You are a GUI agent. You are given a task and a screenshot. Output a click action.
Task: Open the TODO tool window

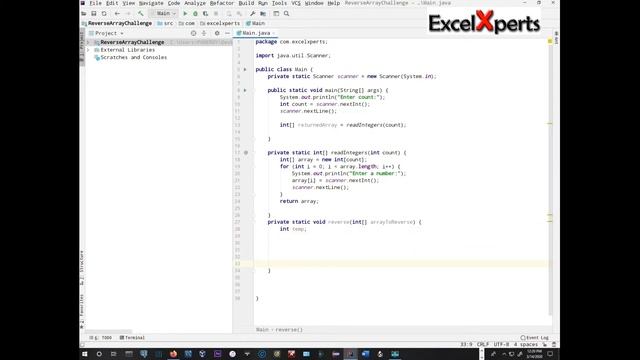101,338
